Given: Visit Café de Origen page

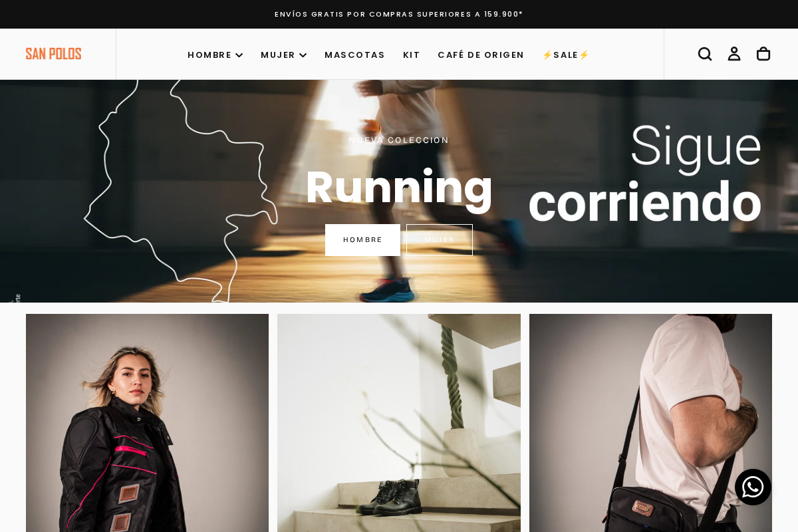Looking at the screenshot, I should coord(481,55).
